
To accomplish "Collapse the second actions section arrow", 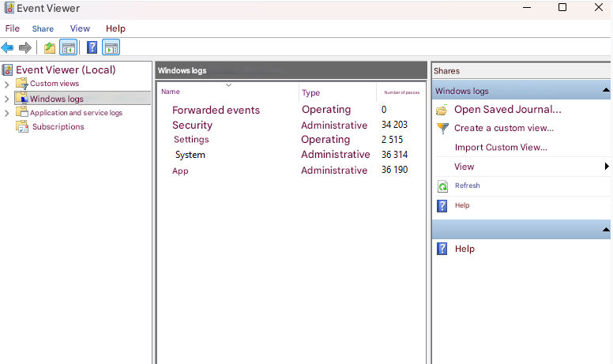I will (x=606, y=230).
